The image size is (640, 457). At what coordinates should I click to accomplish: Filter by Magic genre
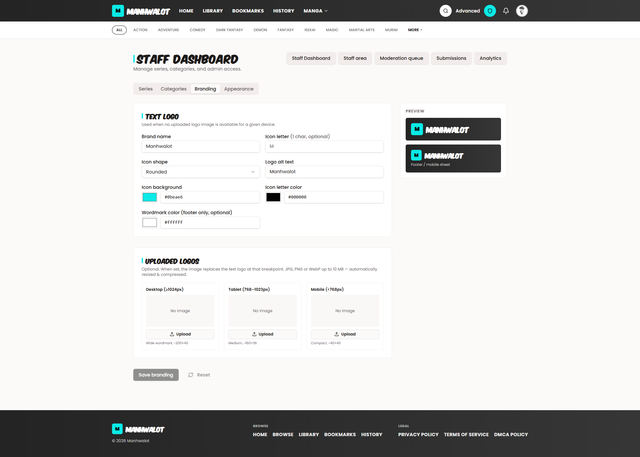click(332, 30)
